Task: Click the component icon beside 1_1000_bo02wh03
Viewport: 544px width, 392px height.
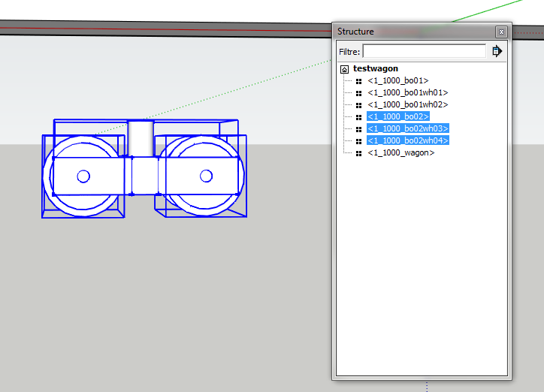Action: click(358, 129)
